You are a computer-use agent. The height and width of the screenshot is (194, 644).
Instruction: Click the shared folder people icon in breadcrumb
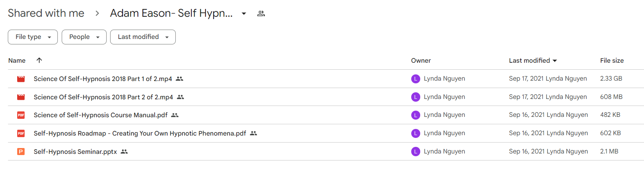point(261,14)
